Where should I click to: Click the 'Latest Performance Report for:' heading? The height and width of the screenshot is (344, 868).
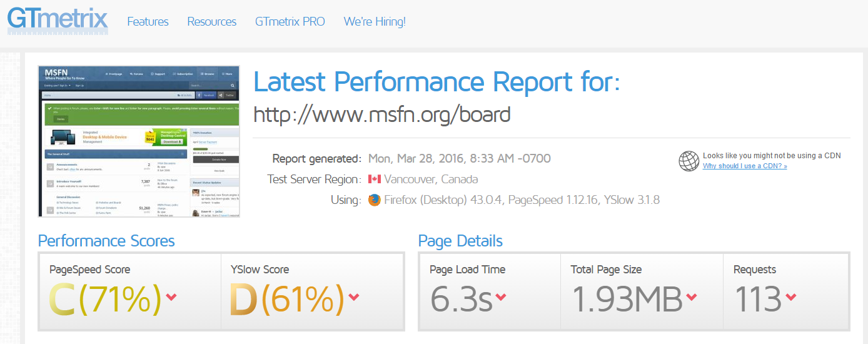[x=437, y=81]
